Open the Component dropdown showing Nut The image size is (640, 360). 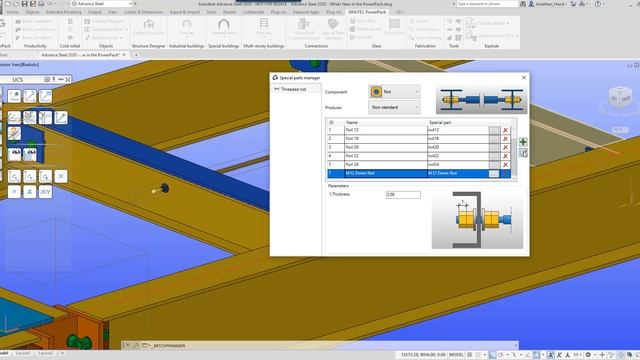click(394, 91)
